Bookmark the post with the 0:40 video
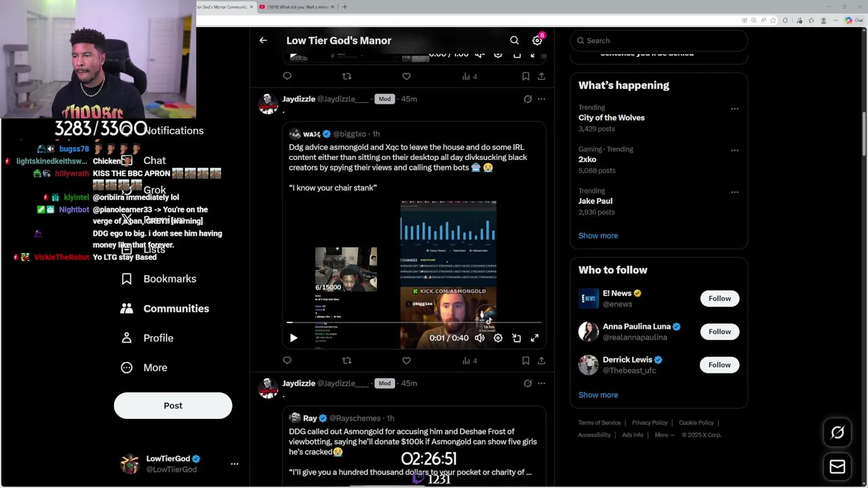 click(x=526, y=361)
